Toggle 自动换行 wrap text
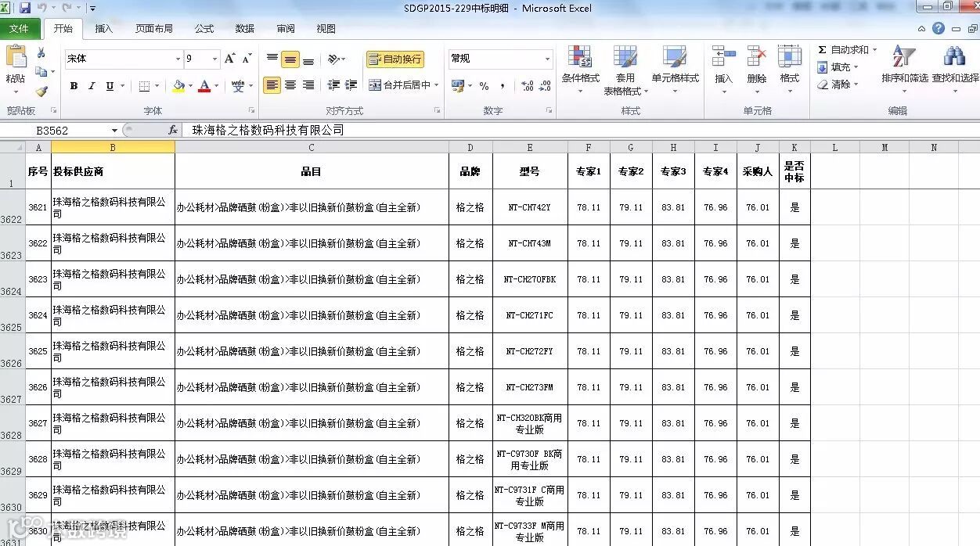 pos(395,59)
